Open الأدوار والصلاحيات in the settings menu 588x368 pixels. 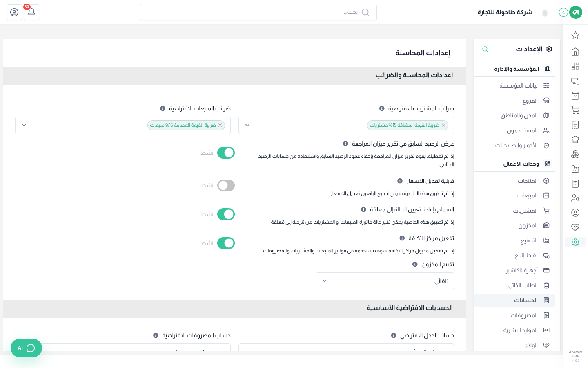pos(514,145)
